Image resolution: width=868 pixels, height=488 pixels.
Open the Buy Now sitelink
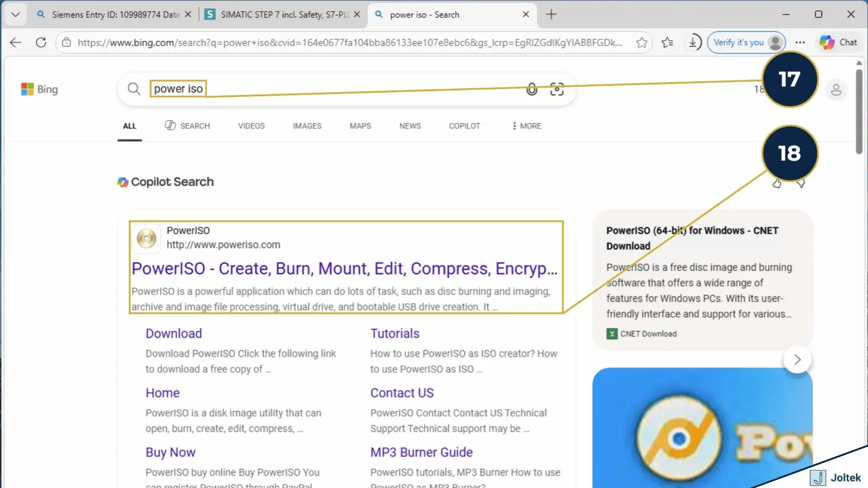pos(170,452)
